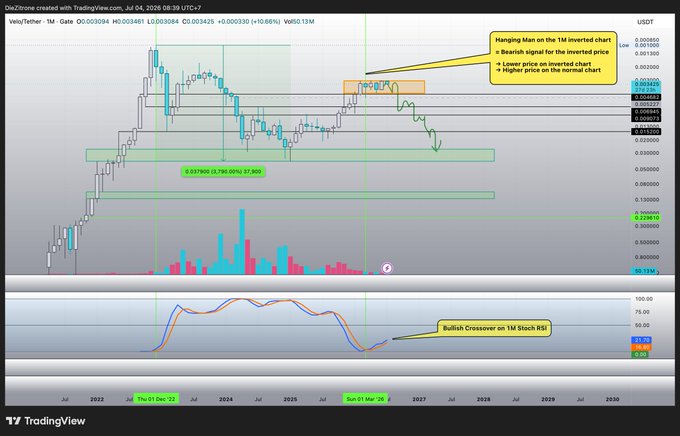Click the black price label 0.006945
680x436 pixels.
(x=646, y=112)
